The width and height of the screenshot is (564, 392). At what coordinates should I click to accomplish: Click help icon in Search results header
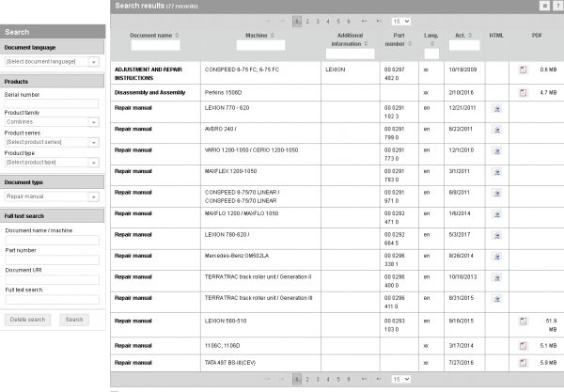558,6
